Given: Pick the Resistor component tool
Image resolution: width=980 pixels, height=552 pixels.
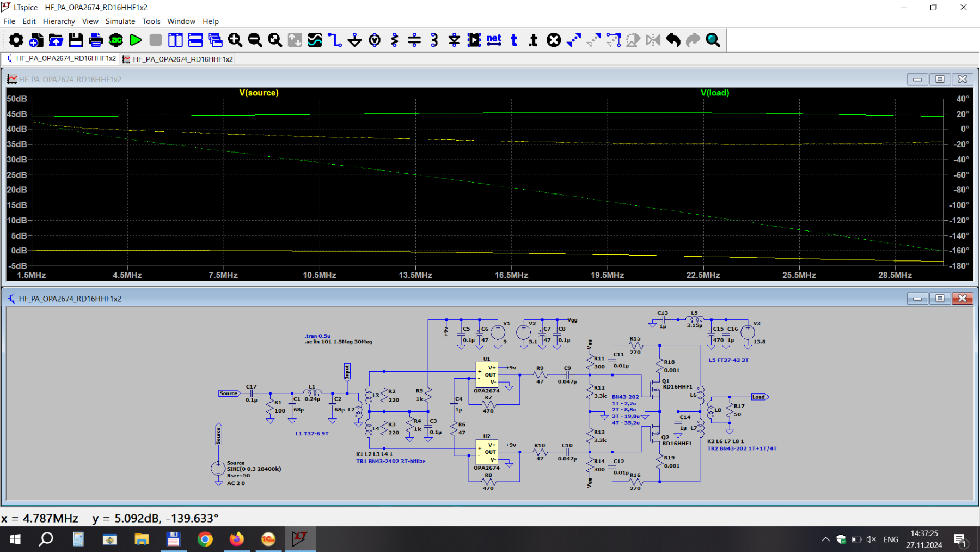Looking at the screenshot, I should click(x=395, y=40).
